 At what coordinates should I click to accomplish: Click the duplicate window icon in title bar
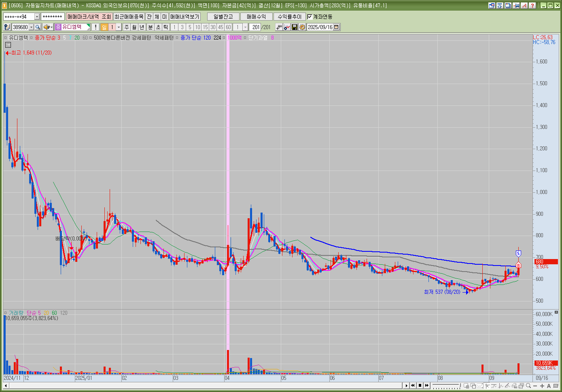point(508,6)
